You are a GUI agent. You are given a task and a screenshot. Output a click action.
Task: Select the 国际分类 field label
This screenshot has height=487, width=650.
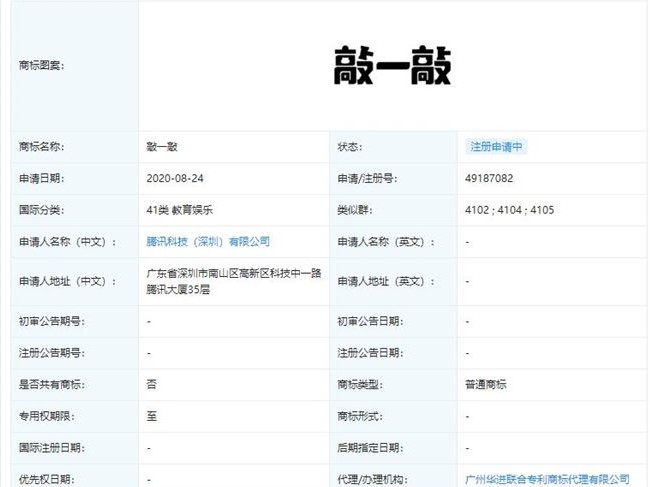[x=40, y=210]
